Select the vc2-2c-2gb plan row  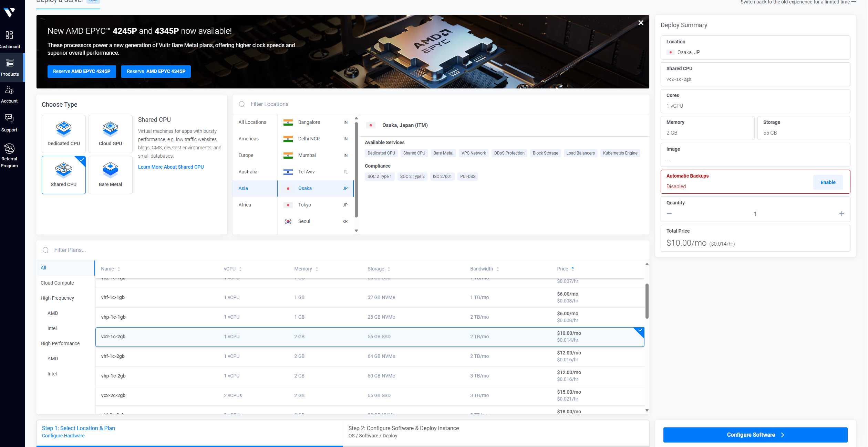point(370,396)
